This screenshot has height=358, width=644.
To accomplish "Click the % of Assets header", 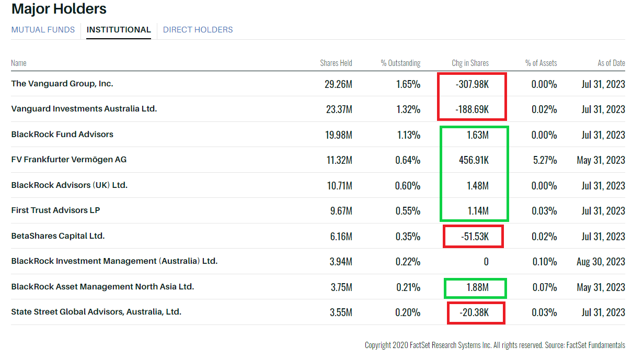I will pyautogui.click(x=541, y=63).
